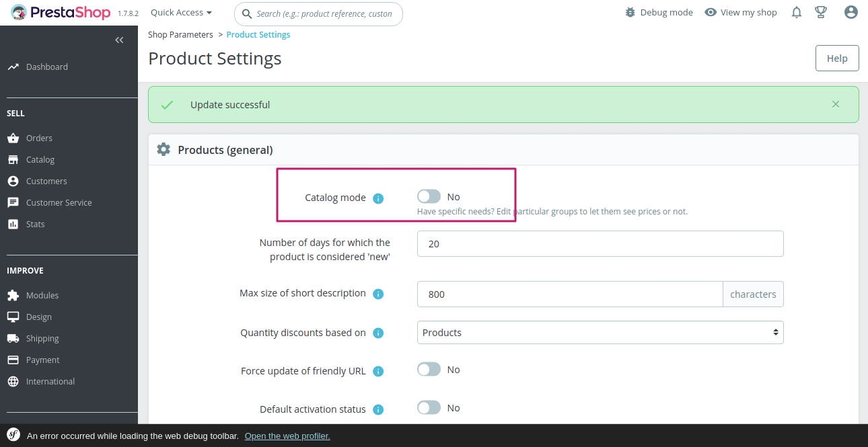Click the Payment card icon
The image size is (868, 447).
tap(13, 360)
